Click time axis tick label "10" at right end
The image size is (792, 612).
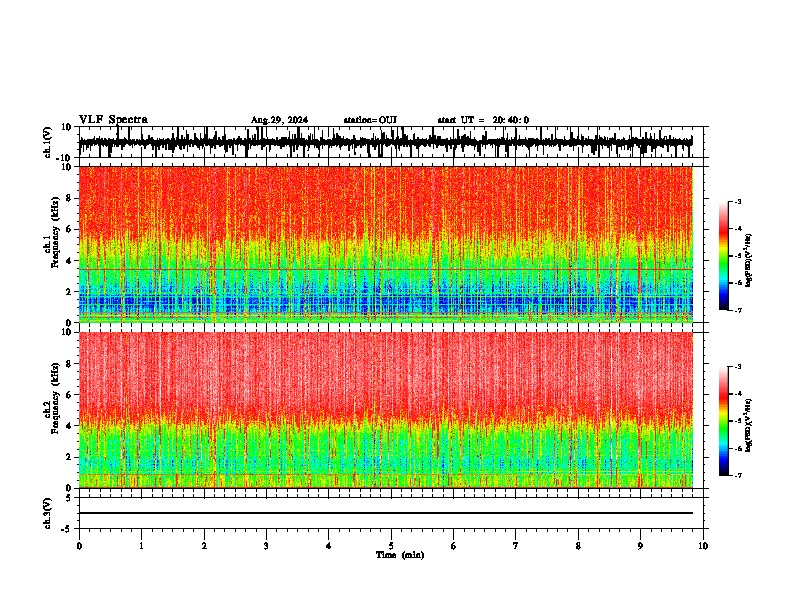[703, 546]
